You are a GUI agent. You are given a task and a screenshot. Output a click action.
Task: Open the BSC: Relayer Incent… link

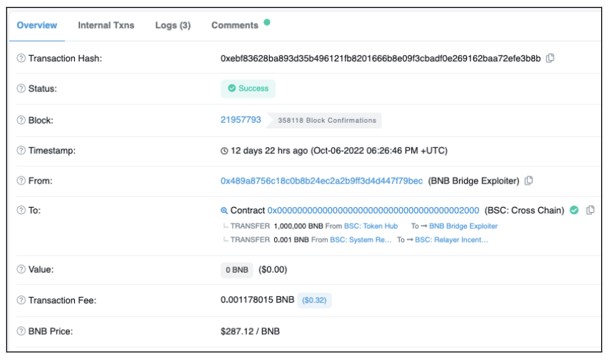tap(451, 240)
